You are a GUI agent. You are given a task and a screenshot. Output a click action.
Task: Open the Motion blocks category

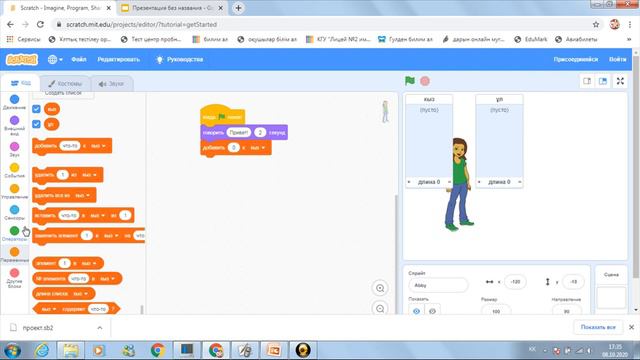pyautogui.click(x=14, y=102)
